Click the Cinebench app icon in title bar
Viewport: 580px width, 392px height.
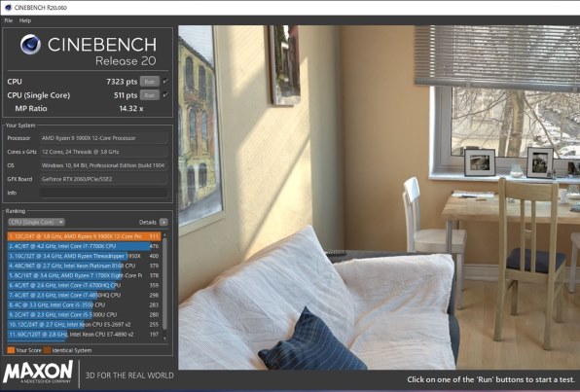tap(8, 8)
